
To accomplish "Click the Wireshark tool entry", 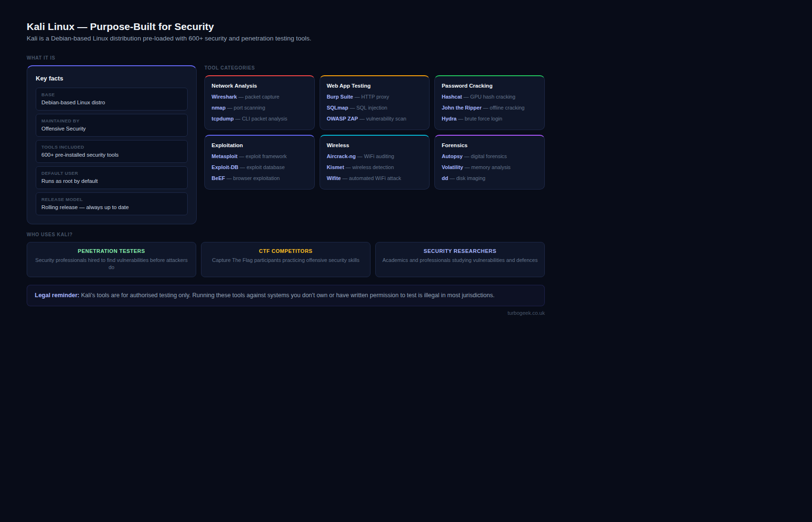I will 245,97.
